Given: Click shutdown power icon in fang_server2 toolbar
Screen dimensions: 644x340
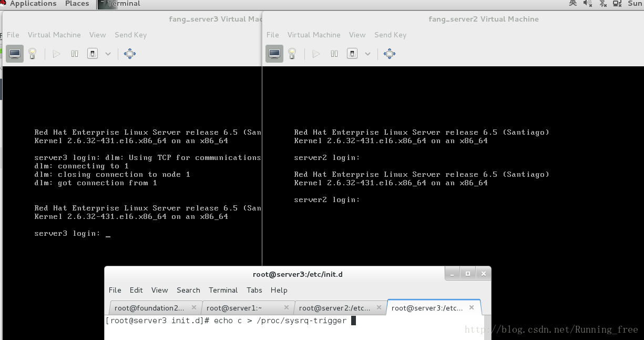Looking at the screenshot, I should tap(352, 54).
